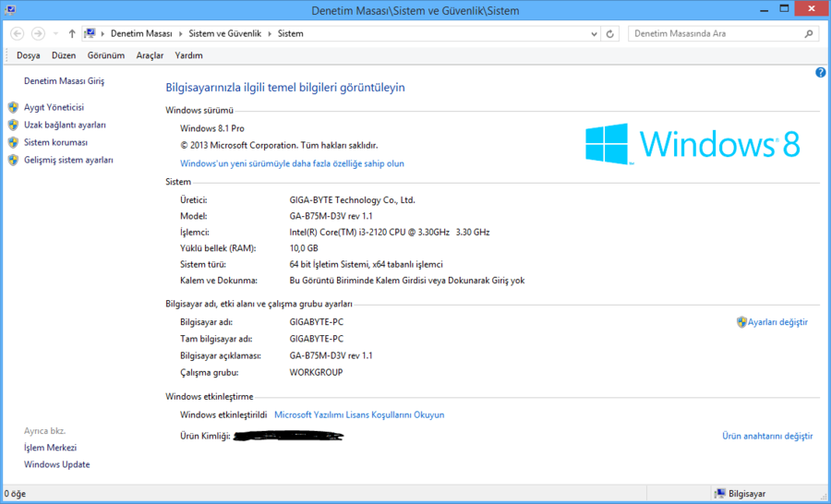The width and height of the screenshot is (831, 504).
Task: Click the 'Windows etkinleştirildi' text
Action: pyautogui.click(x=223, y=415)
